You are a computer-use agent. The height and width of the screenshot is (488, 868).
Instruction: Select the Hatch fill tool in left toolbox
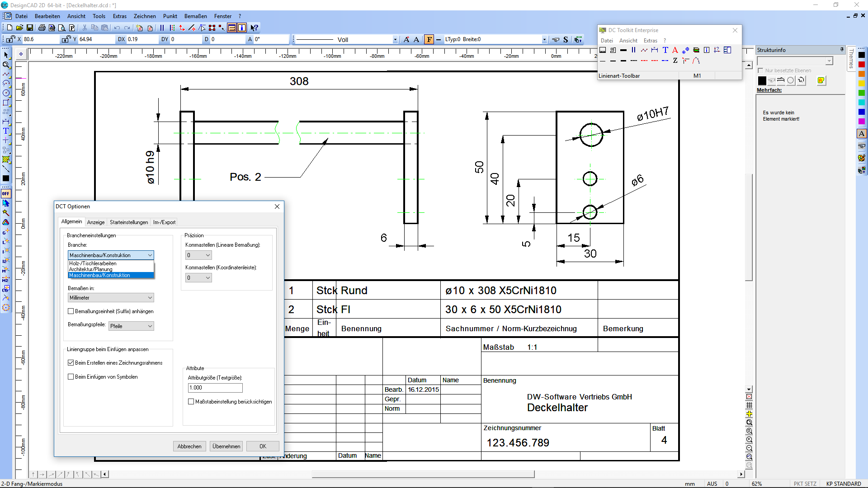[x=6, y=160]
